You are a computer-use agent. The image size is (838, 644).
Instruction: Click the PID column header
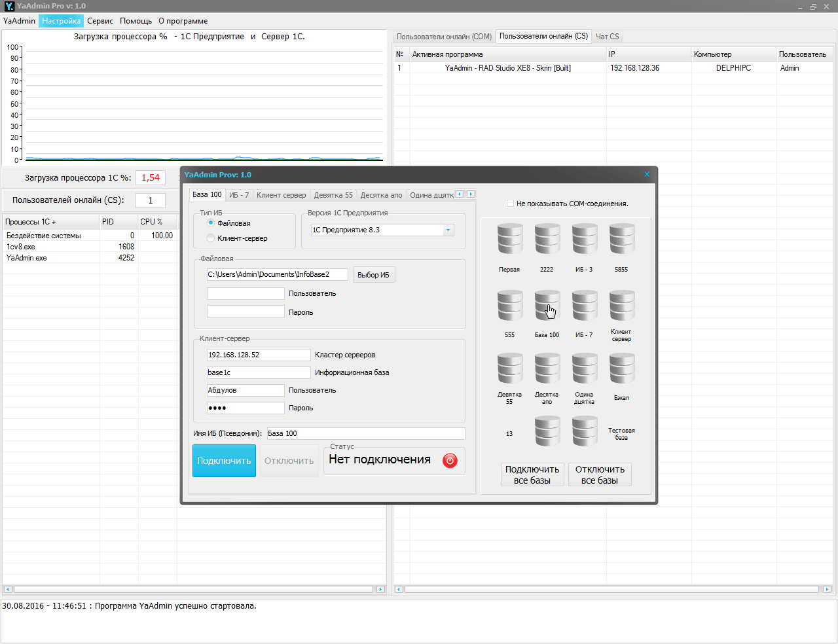pos(118,222)
